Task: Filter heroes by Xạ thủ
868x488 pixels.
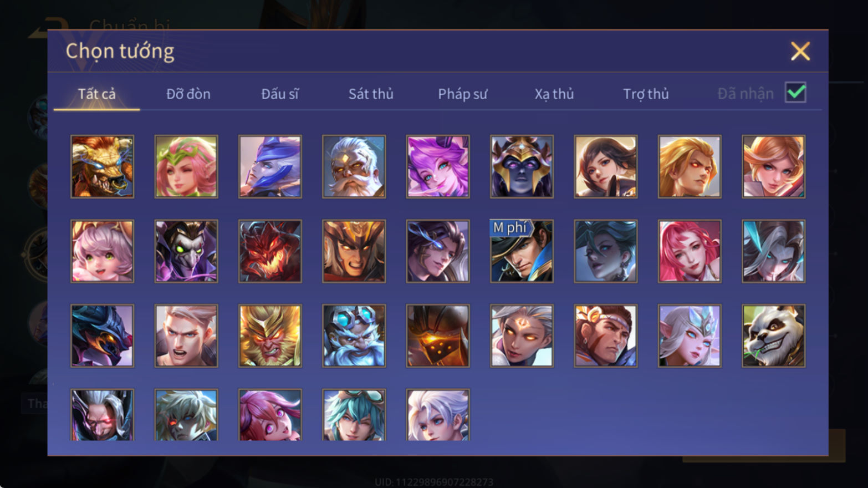Action: point(554,94)
